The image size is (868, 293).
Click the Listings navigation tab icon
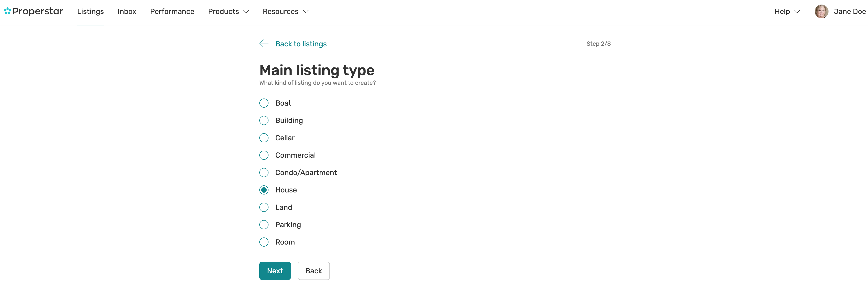(x=90, y=11)
